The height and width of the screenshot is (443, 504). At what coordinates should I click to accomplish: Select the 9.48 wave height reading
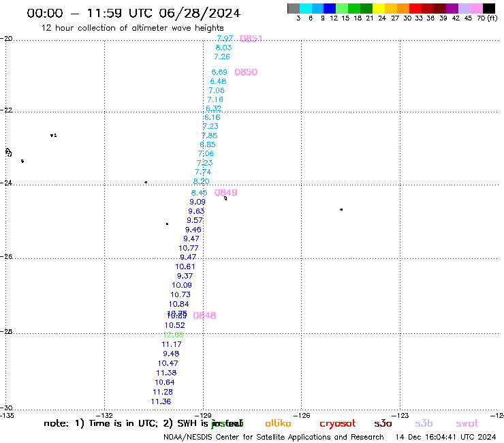pos(171,354)
